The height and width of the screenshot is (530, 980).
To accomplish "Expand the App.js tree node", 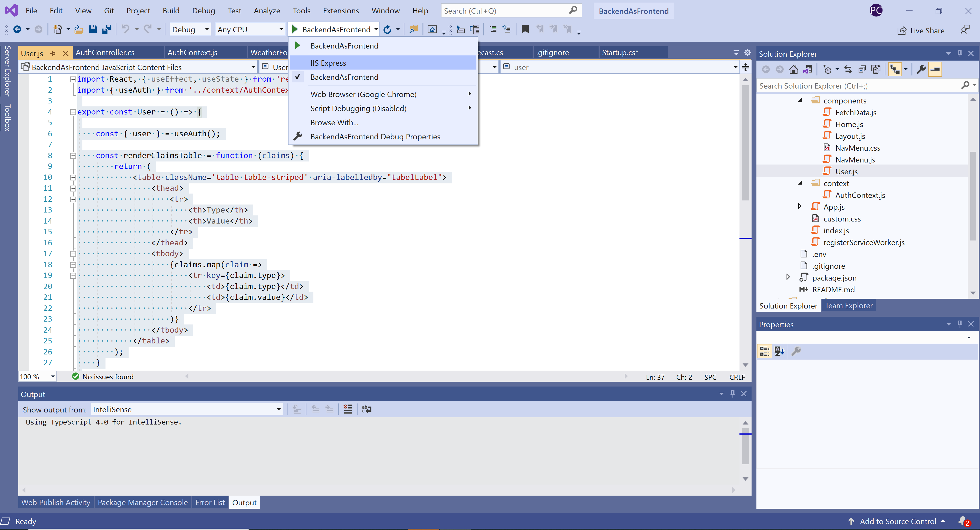I will 799,207.
